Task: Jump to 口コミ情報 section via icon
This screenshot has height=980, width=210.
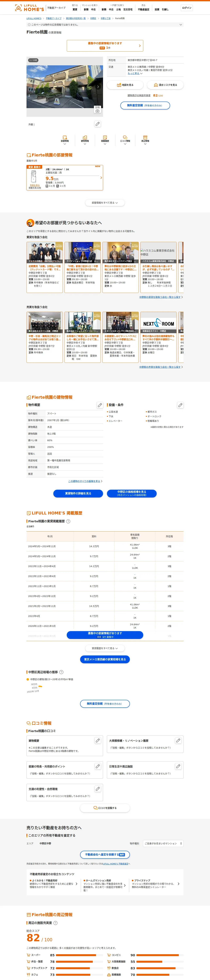Action: tap(125, 140)
